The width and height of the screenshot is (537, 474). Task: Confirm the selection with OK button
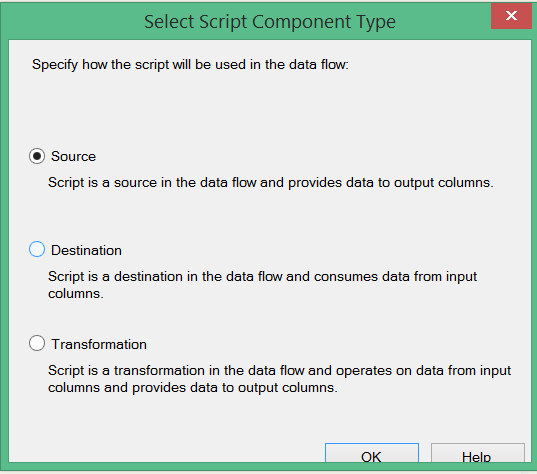[372, 453]
